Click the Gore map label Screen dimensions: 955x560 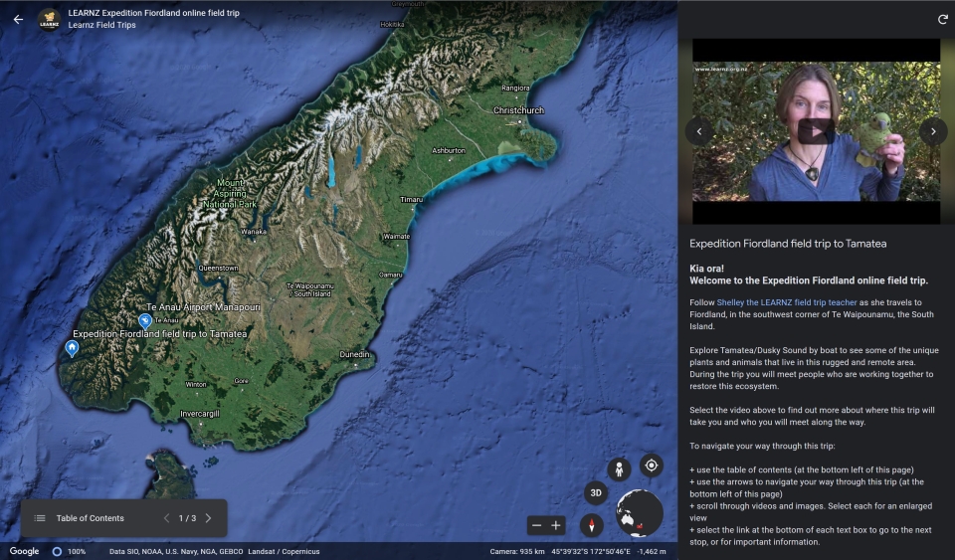(x=241, y=381)
